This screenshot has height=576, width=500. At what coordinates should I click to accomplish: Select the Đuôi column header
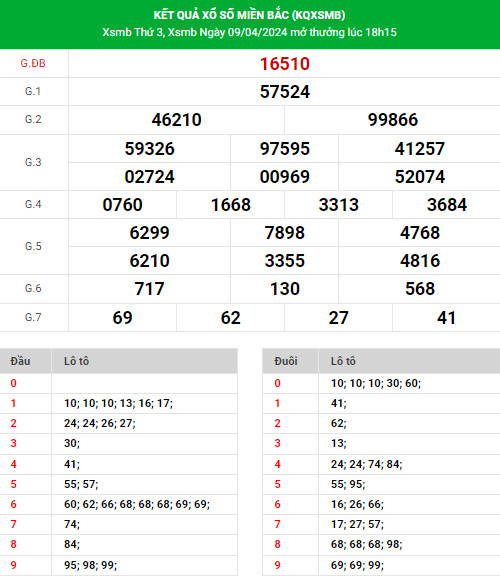[286, 361]
